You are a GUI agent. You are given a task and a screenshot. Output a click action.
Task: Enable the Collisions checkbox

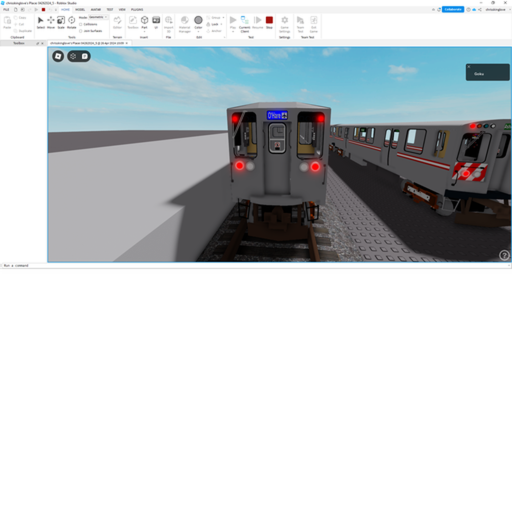click(81, 24)
